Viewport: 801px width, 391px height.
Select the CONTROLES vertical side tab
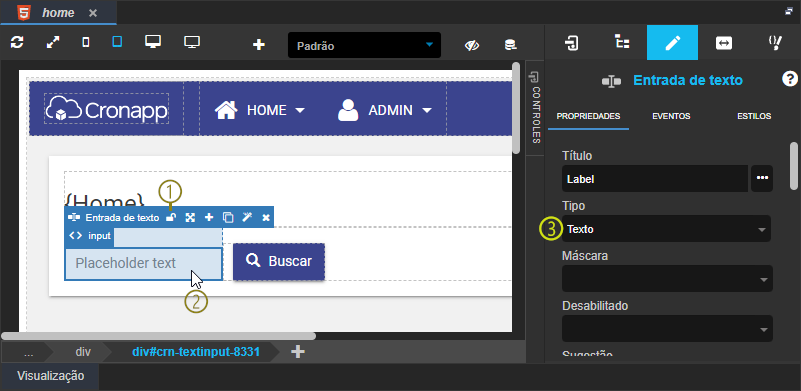point(535,108)
